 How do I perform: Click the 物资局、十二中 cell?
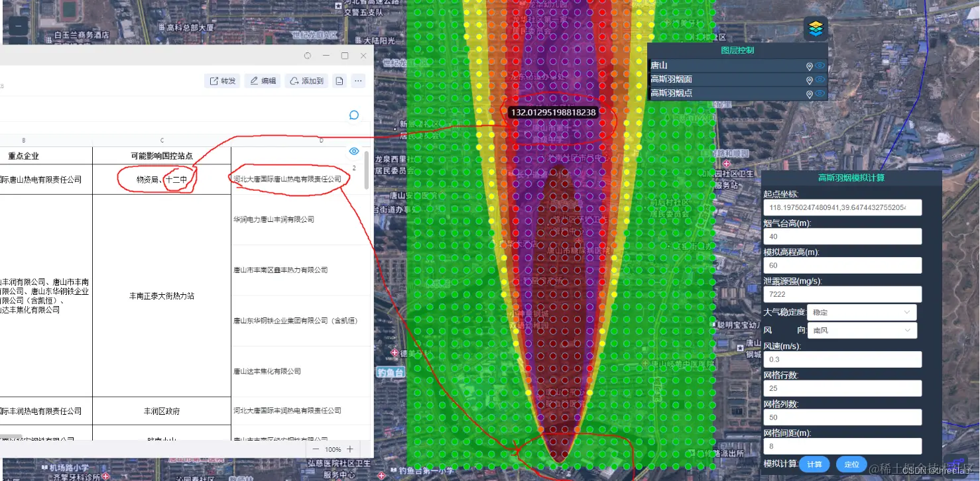pos(162,180)
